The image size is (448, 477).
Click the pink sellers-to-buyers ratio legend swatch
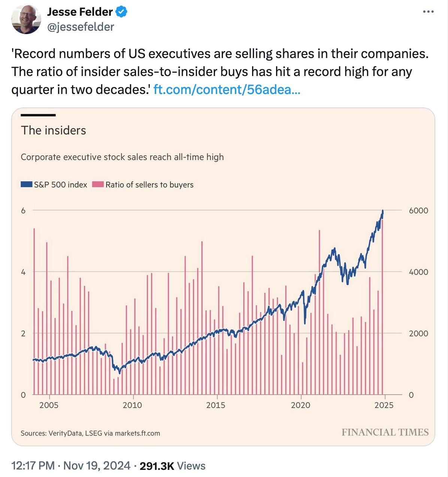(x=98, y=184)
